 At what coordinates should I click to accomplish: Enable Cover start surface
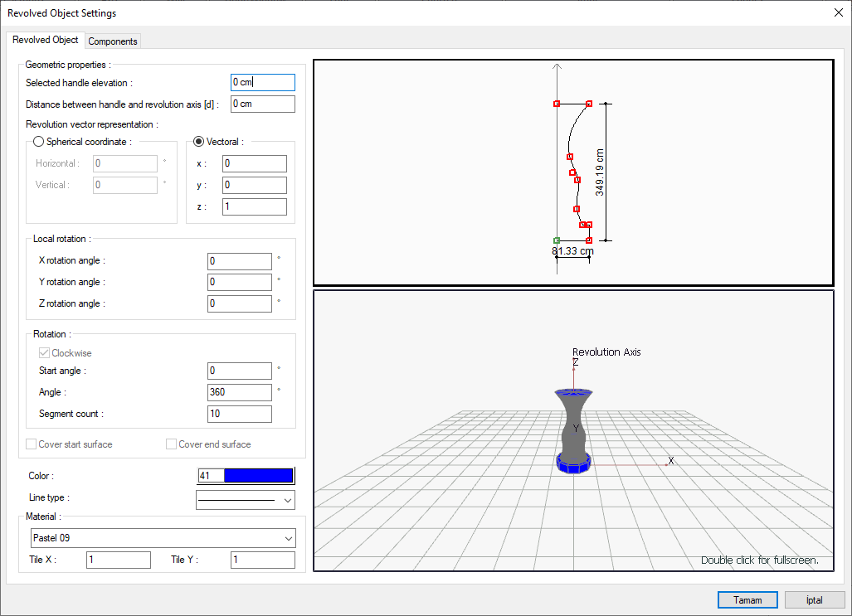click(x=31, y=444)
